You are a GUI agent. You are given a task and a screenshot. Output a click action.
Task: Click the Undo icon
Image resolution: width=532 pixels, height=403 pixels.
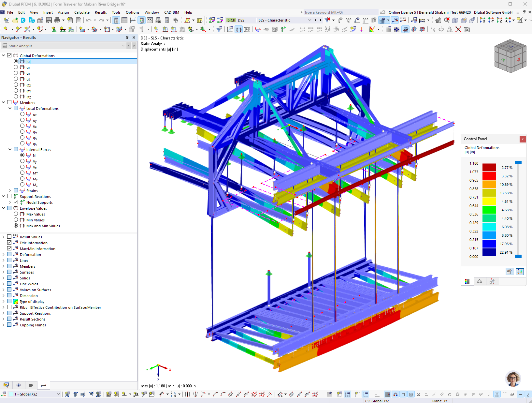tap(89, 20)
